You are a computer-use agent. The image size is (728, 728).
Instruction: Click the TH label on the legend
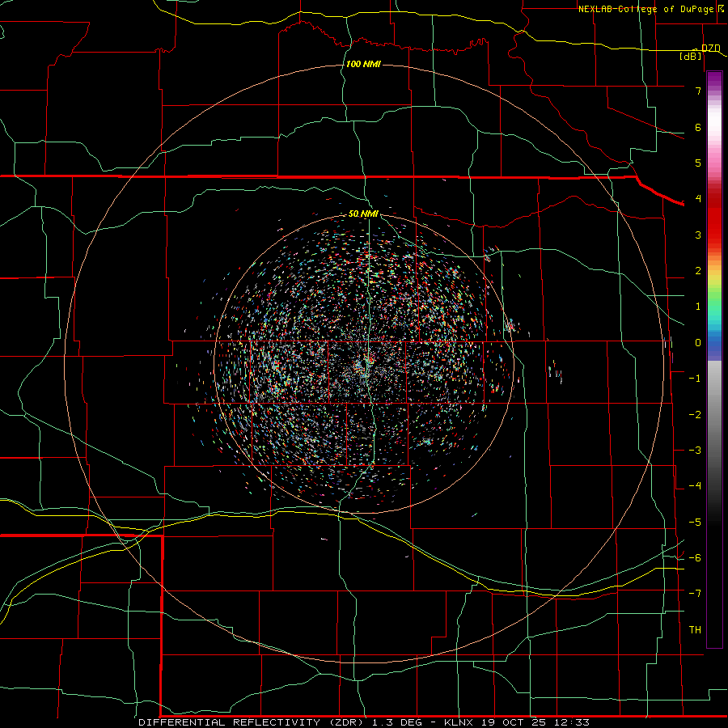coord(695,629)
